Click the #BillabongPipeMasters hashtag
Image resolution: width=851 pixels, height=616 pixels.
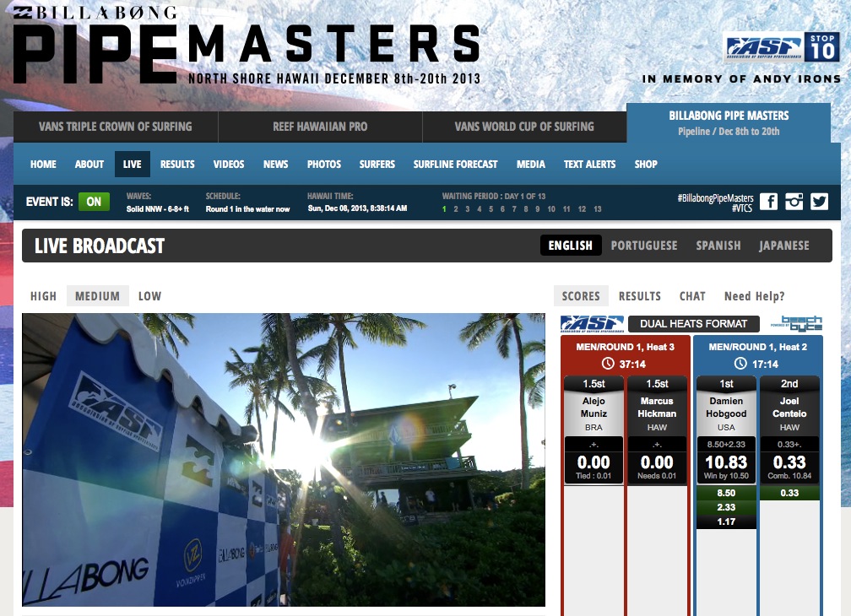715,198
